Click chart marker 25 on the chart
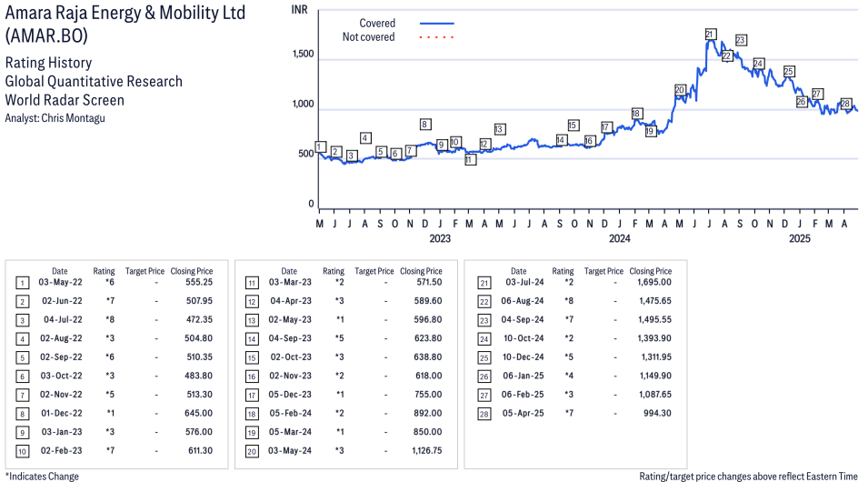The width and height of the screenshot is (868, 482). (x=789, y=72)
